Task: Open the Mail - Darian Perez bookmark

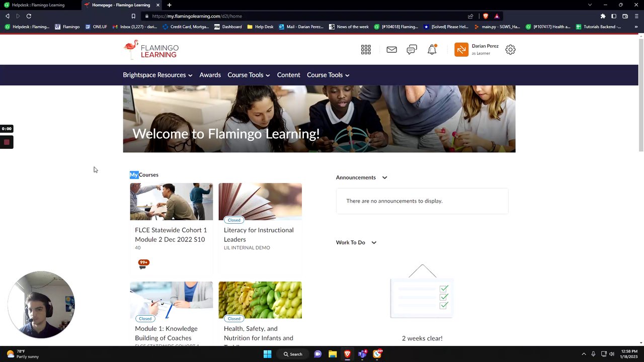Action: click(x=301, y=27)
